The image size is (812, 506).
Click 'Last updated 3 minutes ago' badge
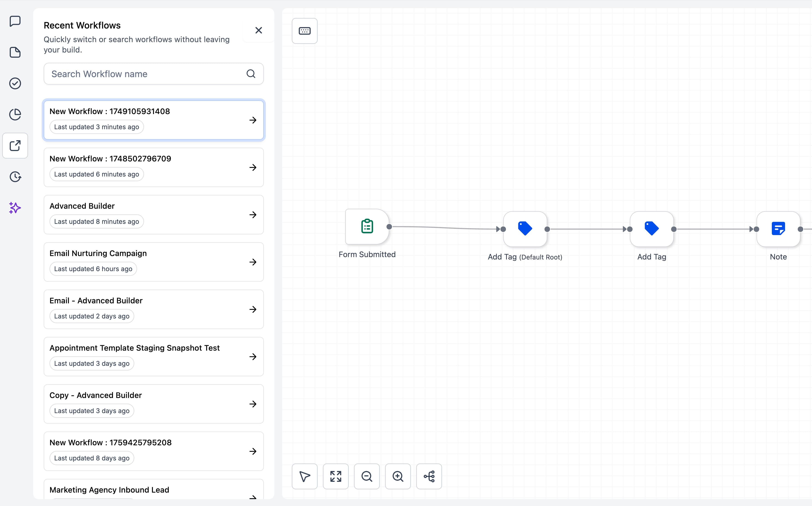click(97, 127)
